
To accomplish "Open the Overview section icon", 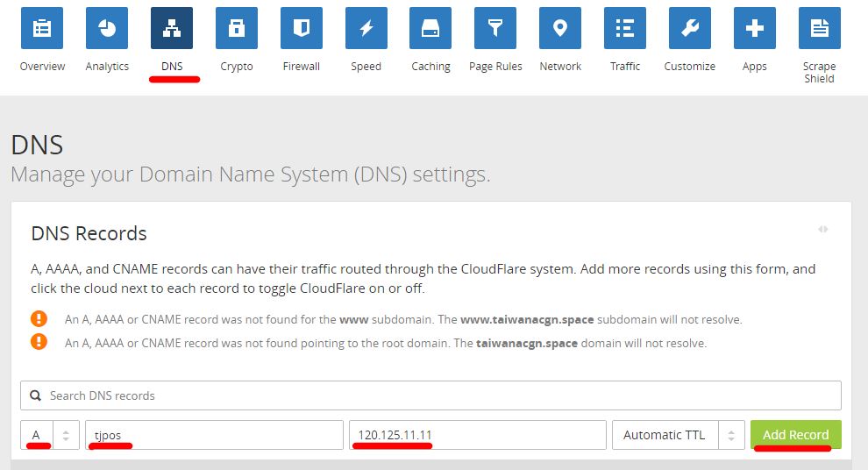I will coord(42,29).
